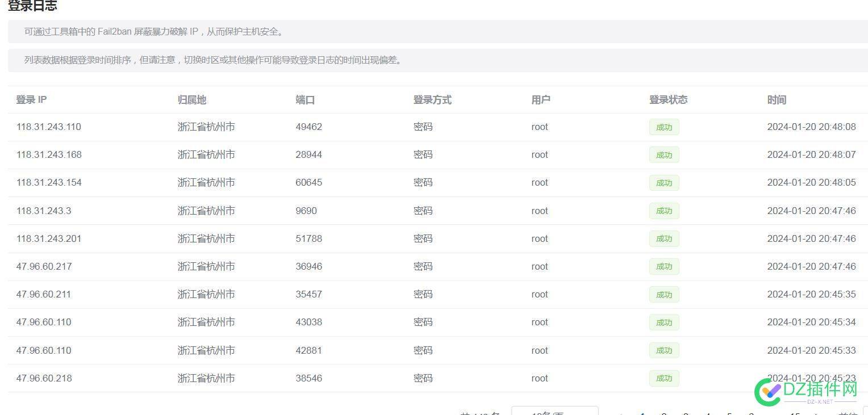This screenshot has width=868, height=415.
Task: Click 成功 badge in the 118.31.243.3 row
Action: tap(664, 211)
